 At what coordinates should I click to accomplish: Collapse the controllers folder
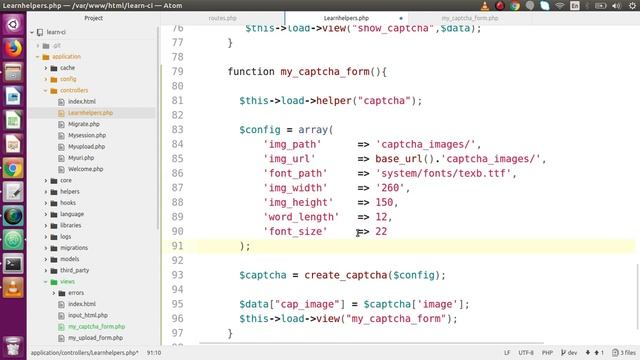(x=46, y=91)
